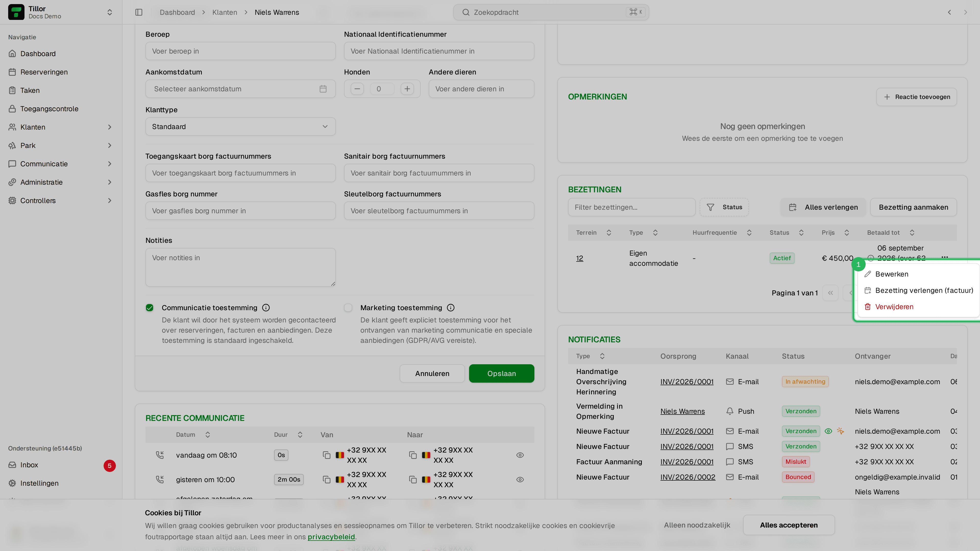Sort bezettingen by Type column
980x551 pixels.
(x=643, y=233)
